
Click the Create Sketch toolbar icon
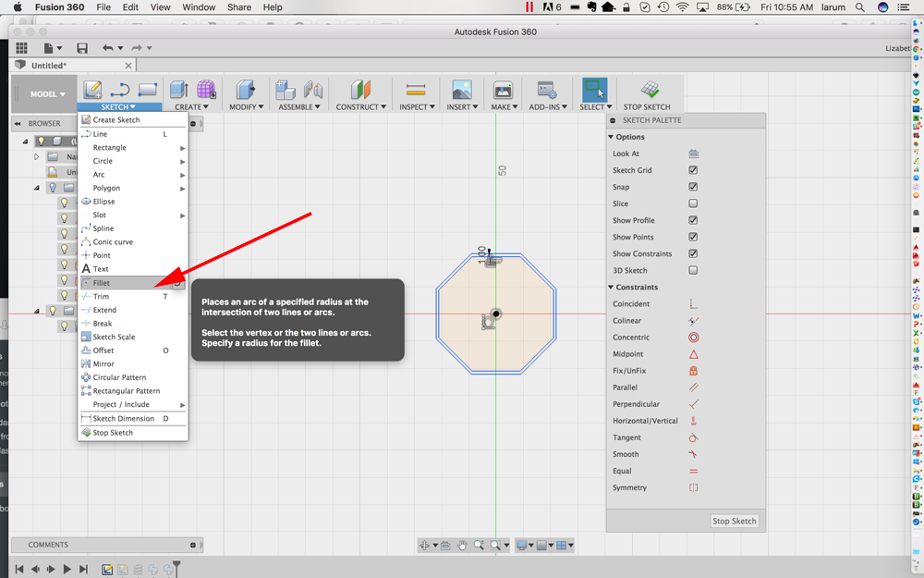click(x=92, y=90)
